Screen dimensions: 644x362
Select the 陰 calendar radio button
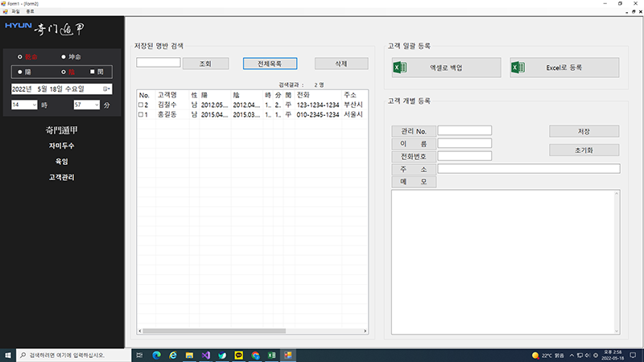(x=64, y=72)
